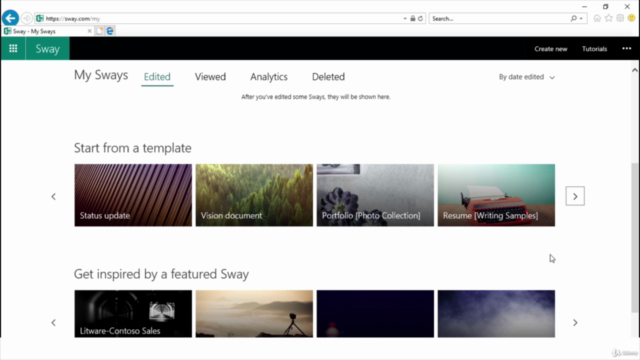Expand the address bar dropdown arrow
Viewport: 640px width, 360px height.
(405, 18)
